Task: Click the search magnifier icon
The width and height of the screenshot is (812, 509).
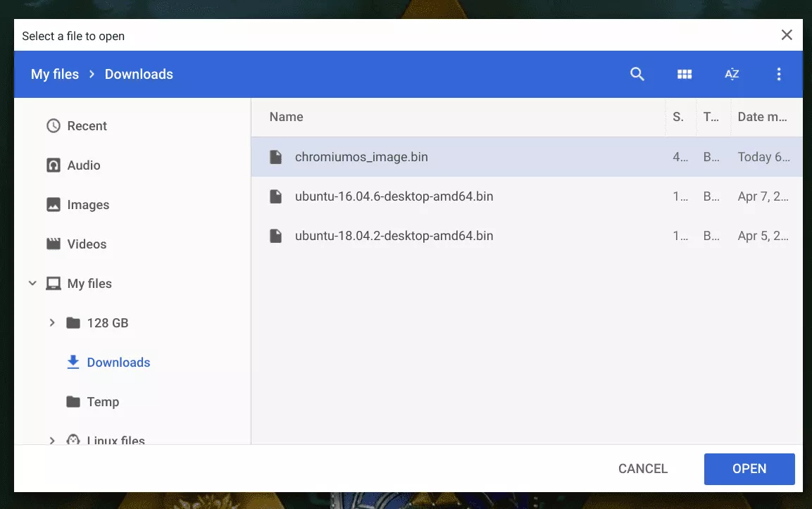Action: [637, 75]
